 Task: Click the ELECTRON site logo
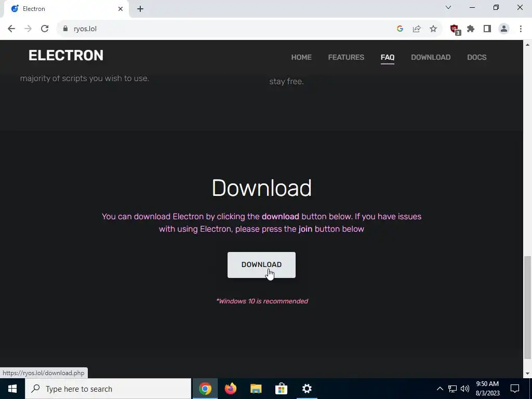click(x=66, y=55)
